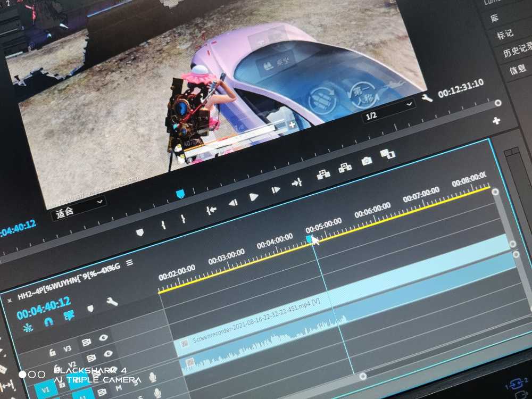Click the 00:03:00:00 ruler mark
Image resolution: width=532 pixels, height=399 pixels.
click(226, 256)
